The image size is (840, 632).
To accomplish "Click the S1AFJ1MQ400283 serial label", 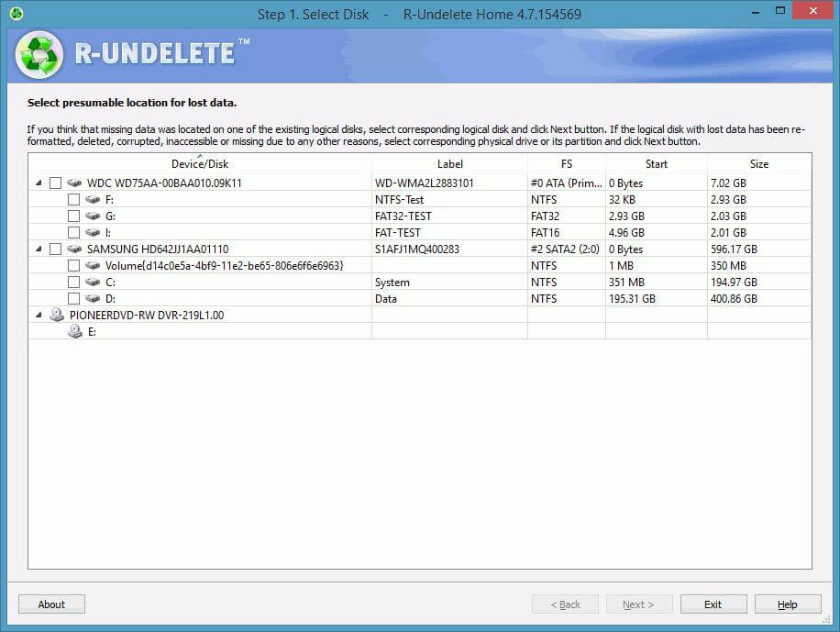I will coord(416,249).
